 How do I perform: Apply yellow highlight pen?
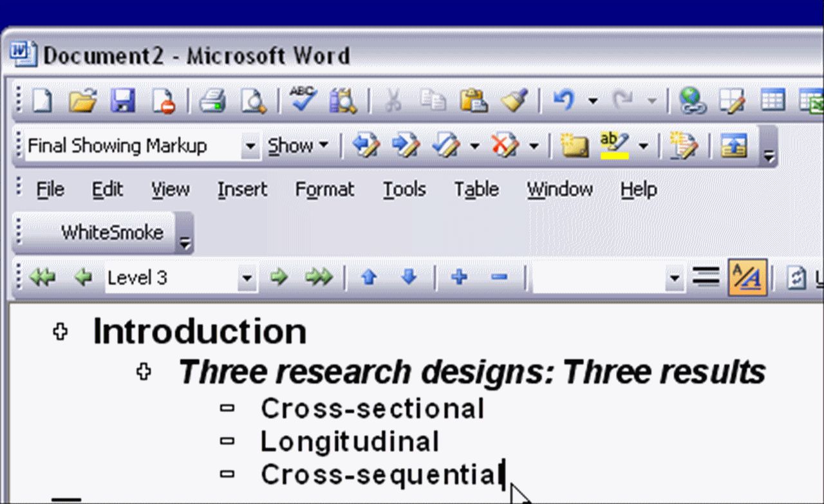pos(614,145)
